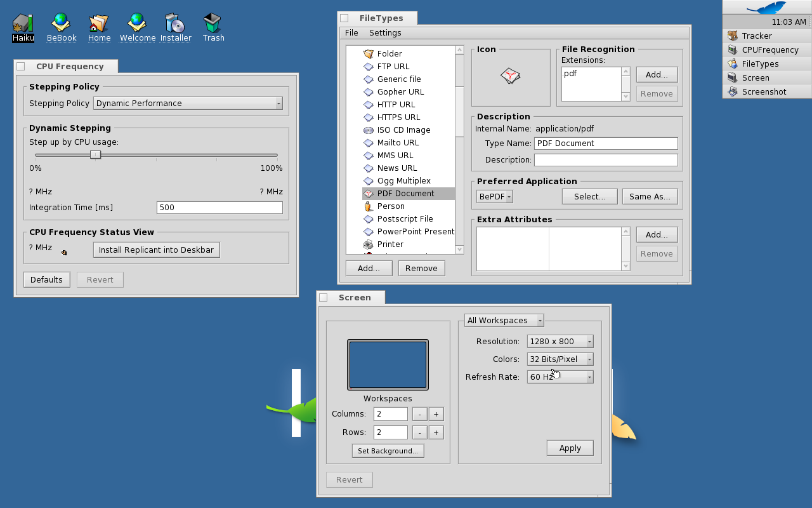Open the Settings menu in FileTypes
This screenshot has width=812, height=508.
click(385, 33)
